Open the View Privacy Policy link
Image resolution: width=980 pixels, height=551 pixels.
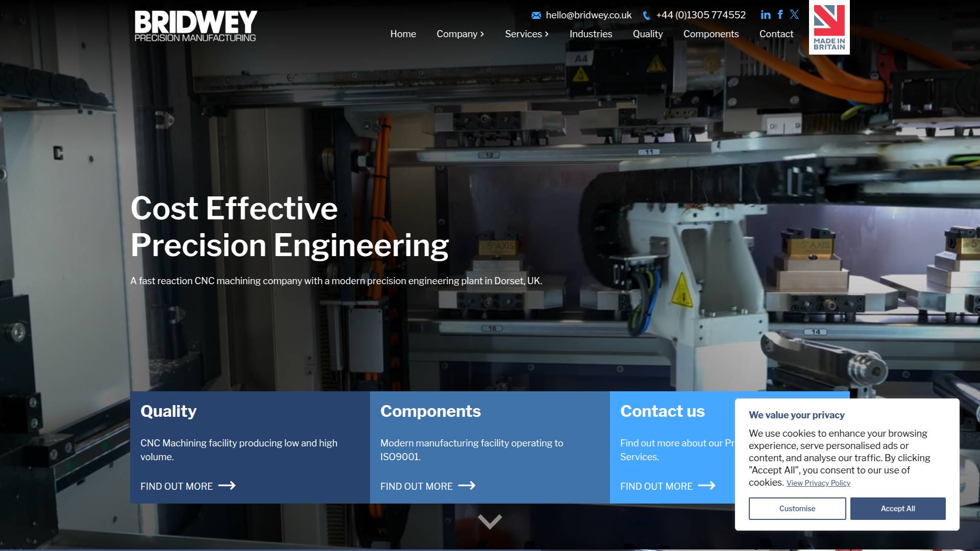pos(818,483)
